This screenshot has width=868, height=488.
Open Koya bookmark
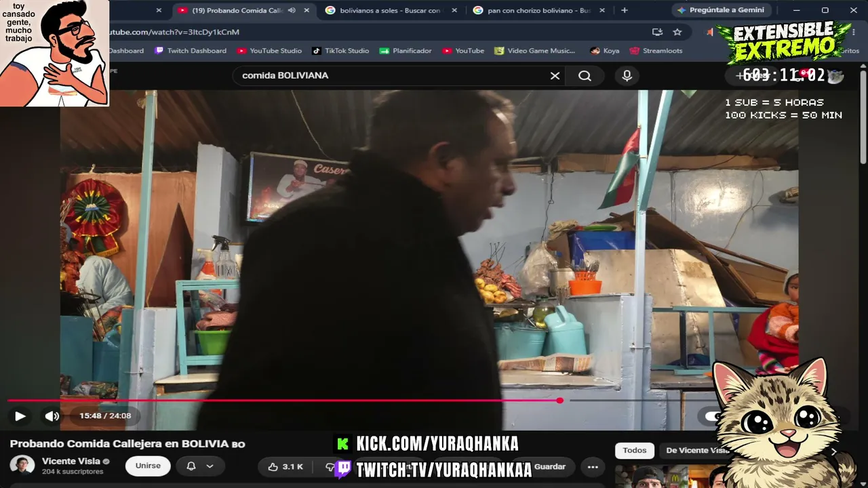[x=605, y=51]
